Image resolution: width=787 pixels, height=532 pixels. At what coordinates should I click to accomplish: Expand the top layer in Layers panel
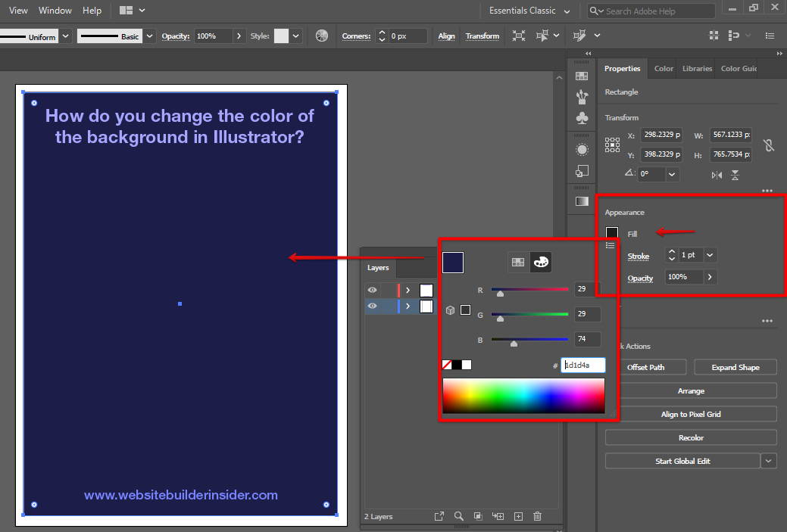pos(408,290)
